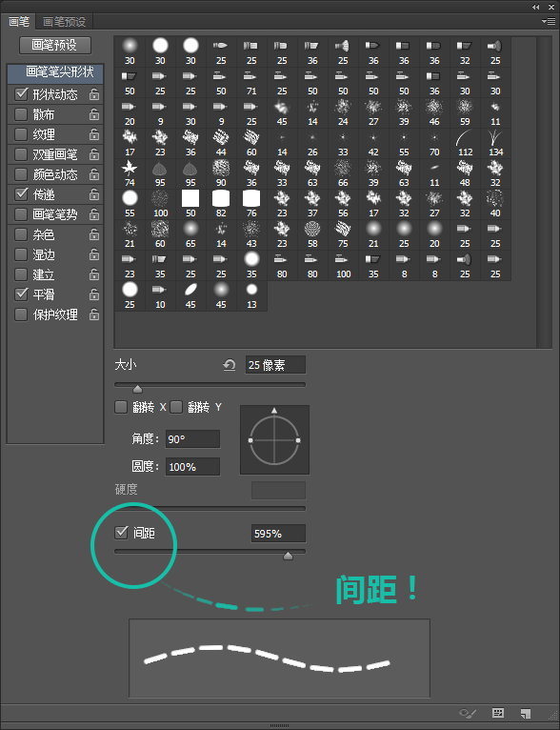Select the size 46 spatter brush preset
Image resolution: width=560 pixels, height=730 pixels.
coord(434,113)
